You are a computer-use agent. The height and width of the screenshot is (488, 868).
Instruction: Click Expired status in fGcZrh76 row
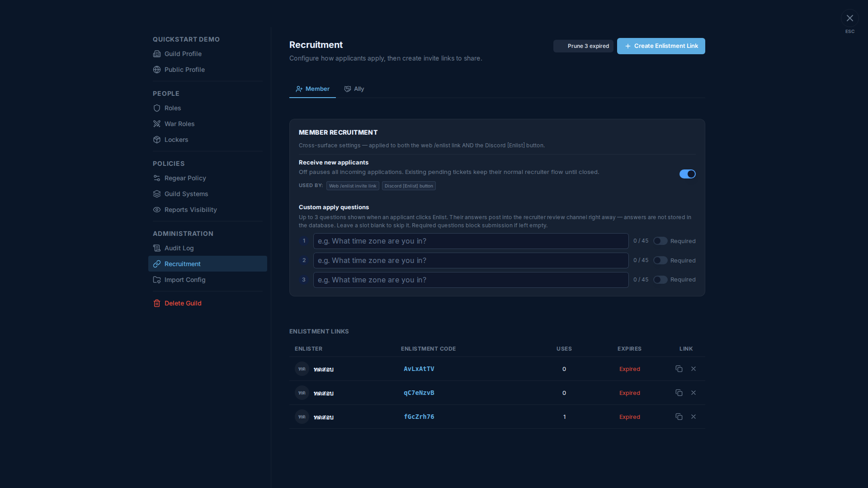tap(629, 417)
